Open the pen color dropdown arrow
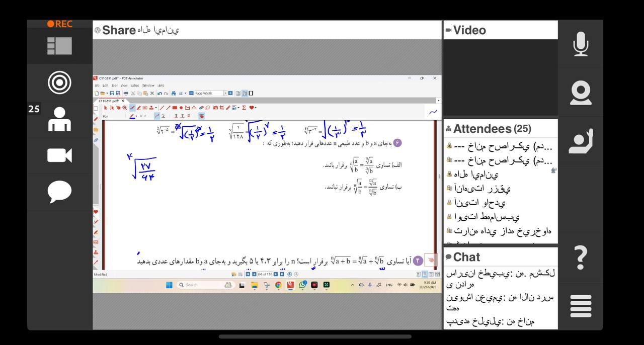The width and height of the screenshot is (644, 345). (137, 116)
